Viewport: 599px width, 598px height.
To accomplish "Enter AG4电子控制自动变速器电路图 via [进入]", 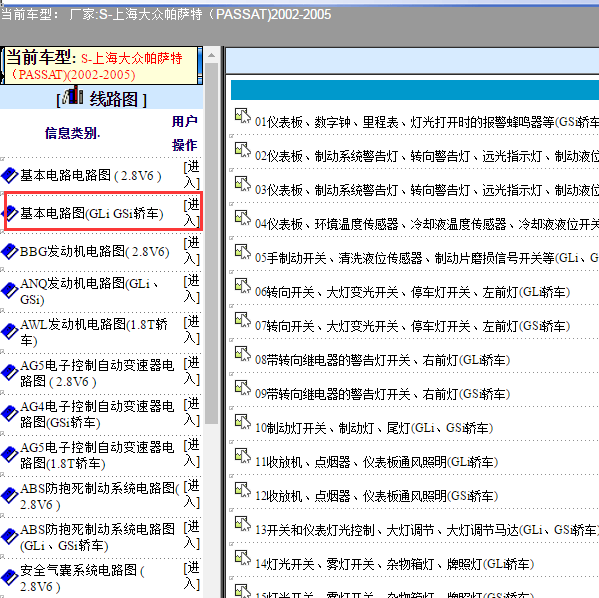I will point(192,412).
